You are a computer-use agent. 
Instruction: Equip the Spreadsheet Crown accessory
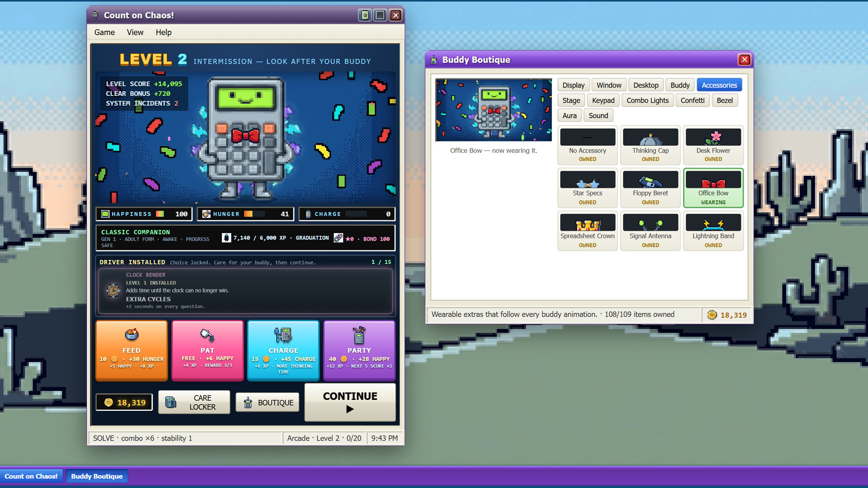click(x=587, y=231)
